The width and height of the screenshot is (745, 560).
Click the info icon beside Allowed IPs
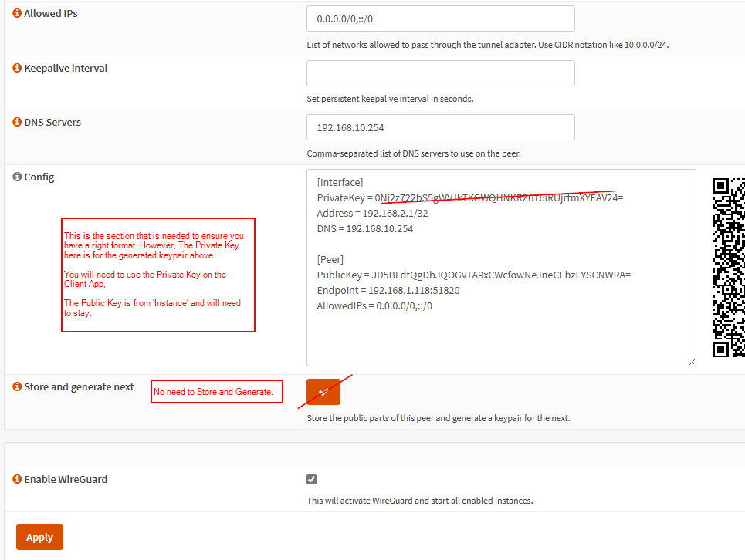click(x=17, y=14)
